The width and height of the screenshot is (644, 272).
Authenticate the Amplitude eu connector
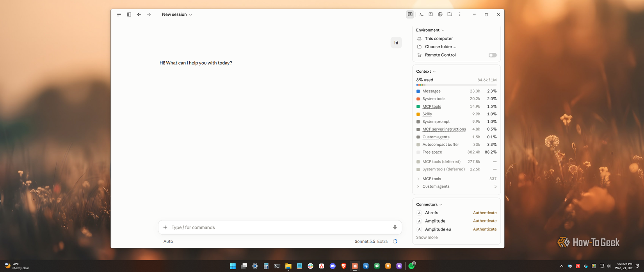click(x=485, y=229)
